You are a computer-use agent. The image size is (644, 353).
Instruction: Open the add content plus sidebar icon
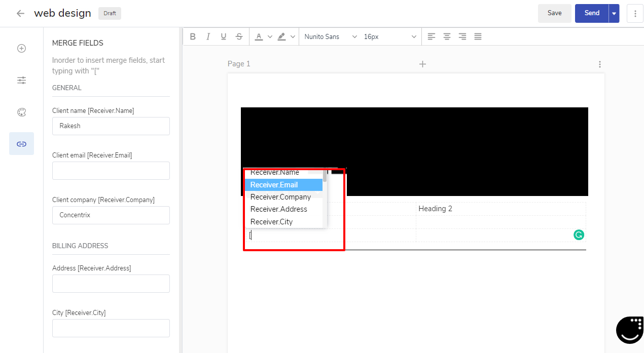21,49
